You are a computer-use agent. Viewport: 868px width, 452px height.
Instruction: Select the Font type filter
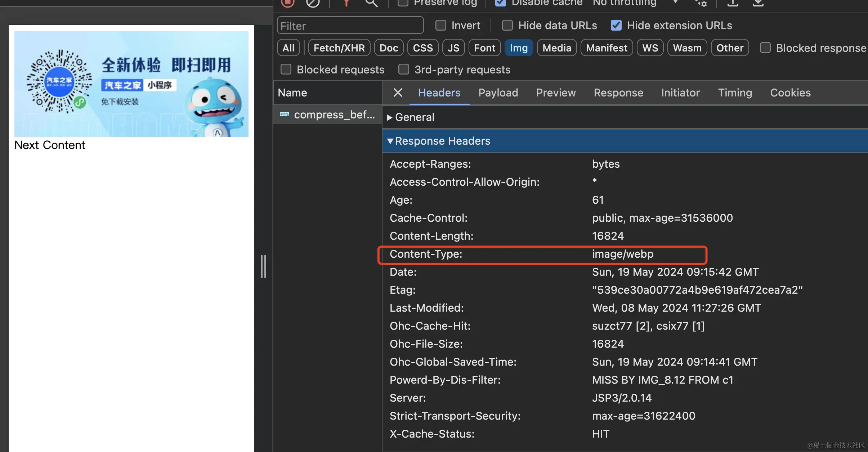tap(484, 48)
